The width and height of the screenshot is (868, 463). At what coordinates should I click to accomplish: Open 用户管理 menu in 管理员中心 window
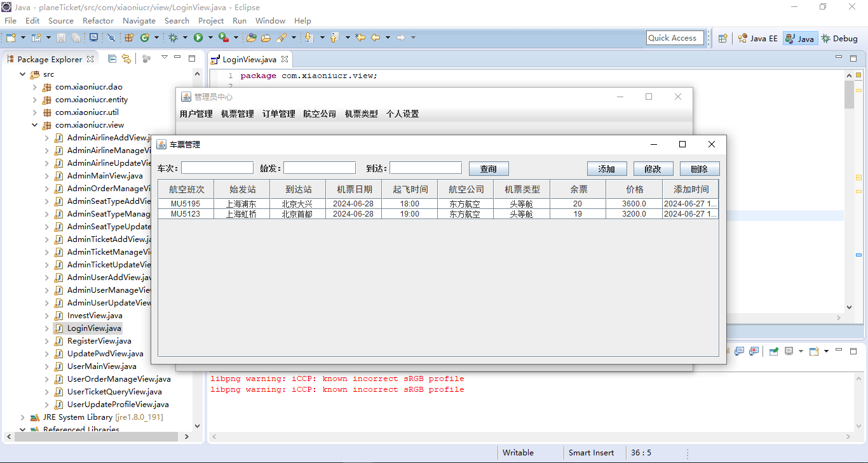(196, 114)
